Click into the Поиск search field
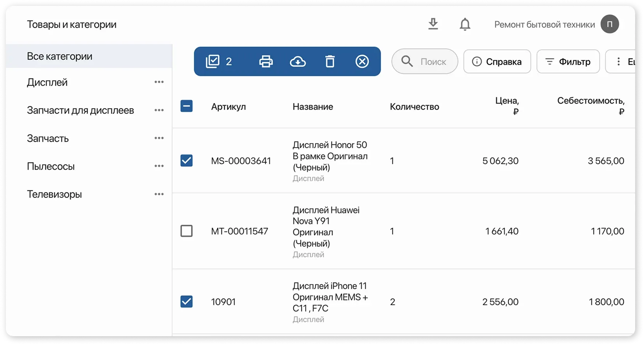The height and width of the screenshot is (345, 644). (x=433, y=61)
